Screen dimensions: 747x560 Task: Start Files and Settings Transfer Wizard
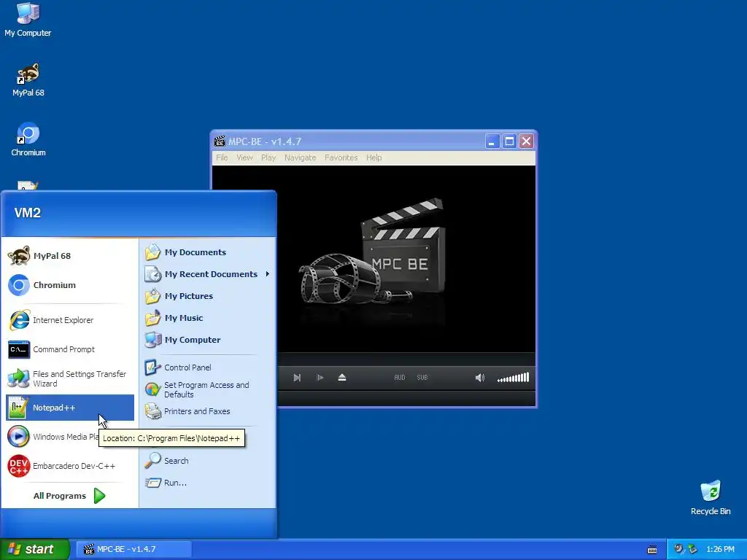69,378
